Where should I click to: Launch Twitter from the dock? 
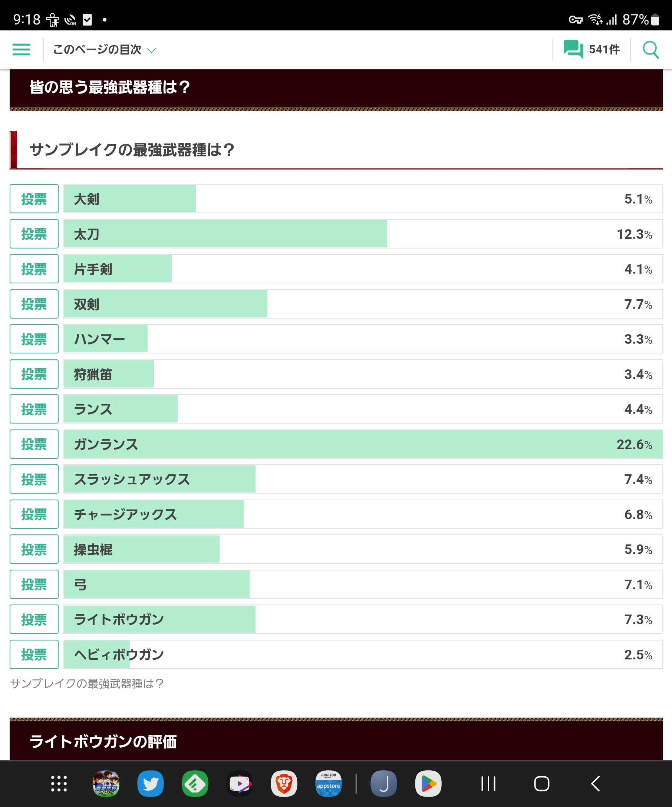(150, 784)
